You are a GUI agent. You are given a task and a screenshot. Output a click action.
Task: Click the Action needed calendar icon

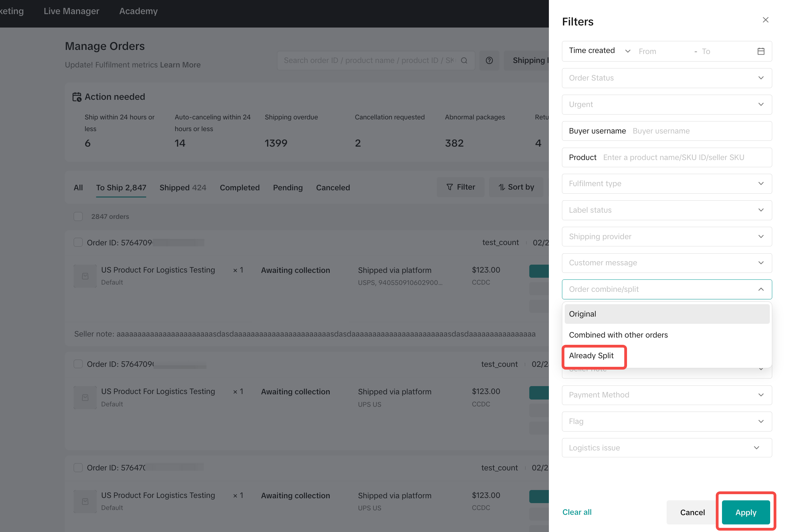pyautogui.click(x=77, y=97)
